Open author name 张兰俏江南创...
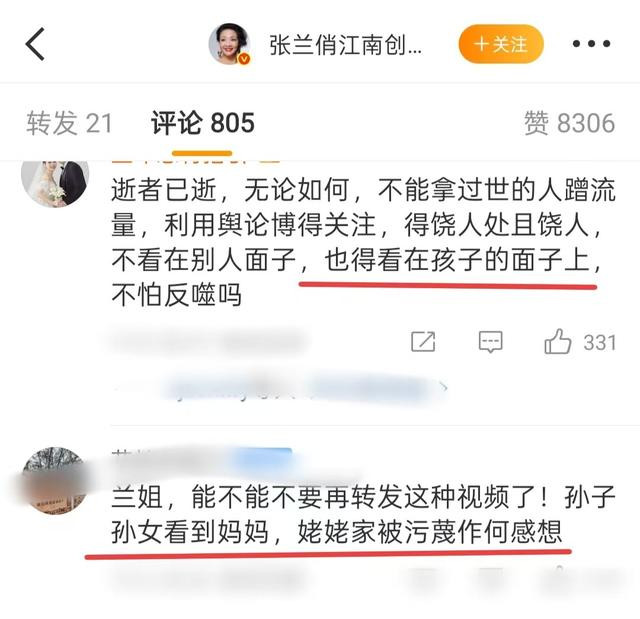 click(x=345, y=45)
